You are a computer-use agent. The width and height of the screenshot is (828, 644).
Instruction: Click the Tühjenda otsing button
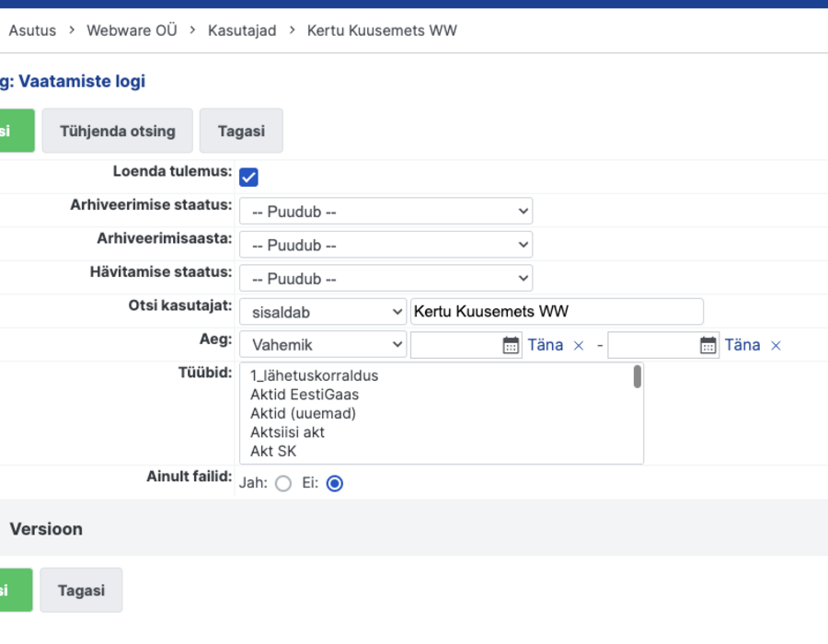click(117, 131)
